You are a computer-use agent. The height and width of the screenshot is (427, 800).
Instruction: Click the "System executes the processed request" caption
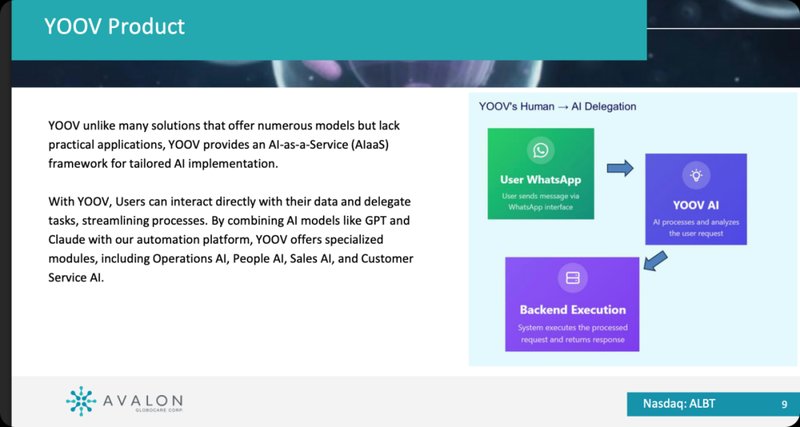(x=572, y=333)
